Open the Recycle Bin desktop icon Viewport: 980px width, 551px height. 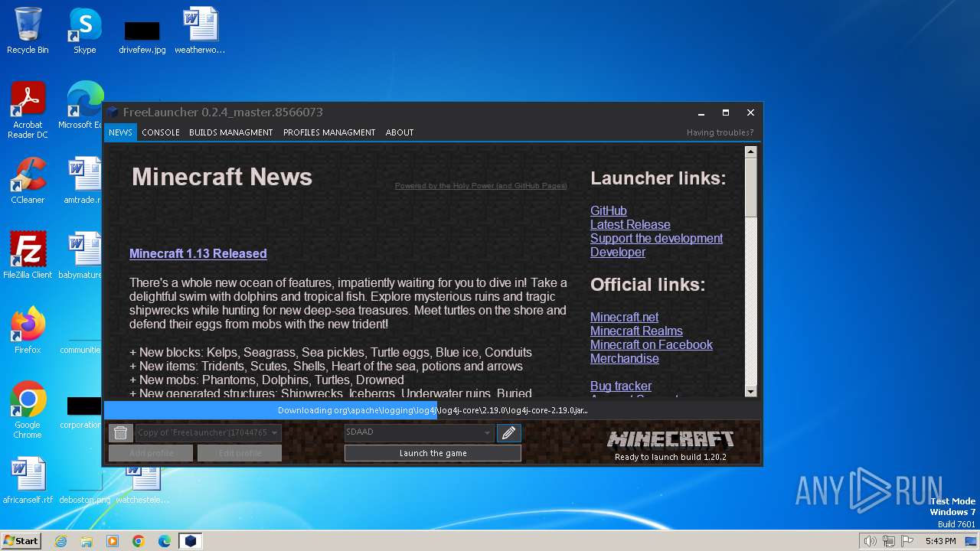[28, 31]
